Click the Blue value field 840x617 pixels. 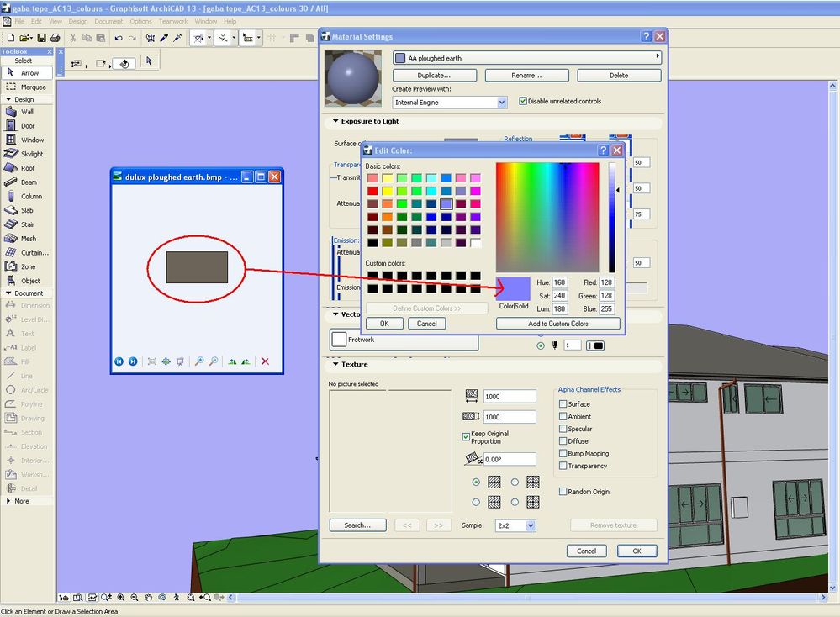606,309
